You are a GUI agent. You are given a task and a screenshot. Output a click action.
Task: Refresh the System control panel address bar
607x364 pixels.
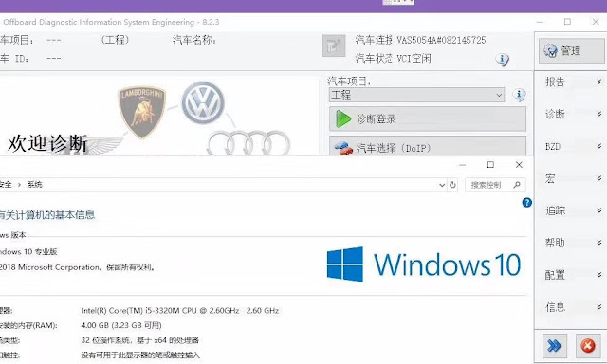pyautogui.click(x=452, y=185)
